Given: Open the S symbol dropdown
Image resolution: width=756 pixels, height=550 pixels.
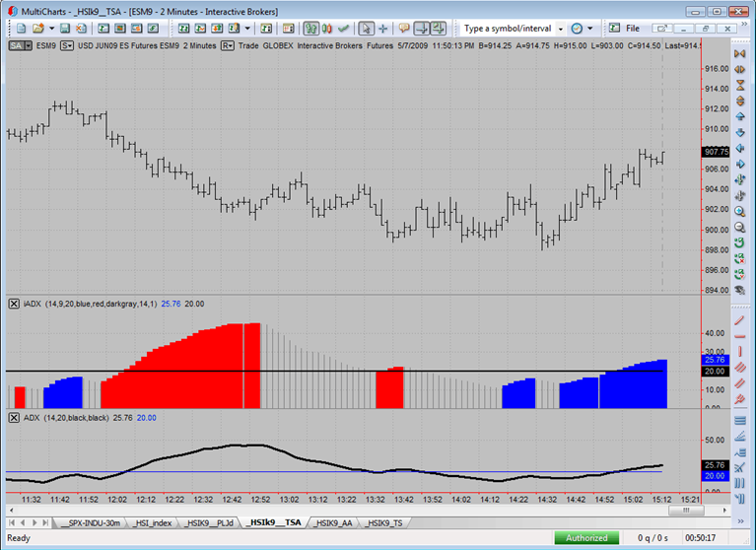Looking at the screenshot, I should [67, 45].
